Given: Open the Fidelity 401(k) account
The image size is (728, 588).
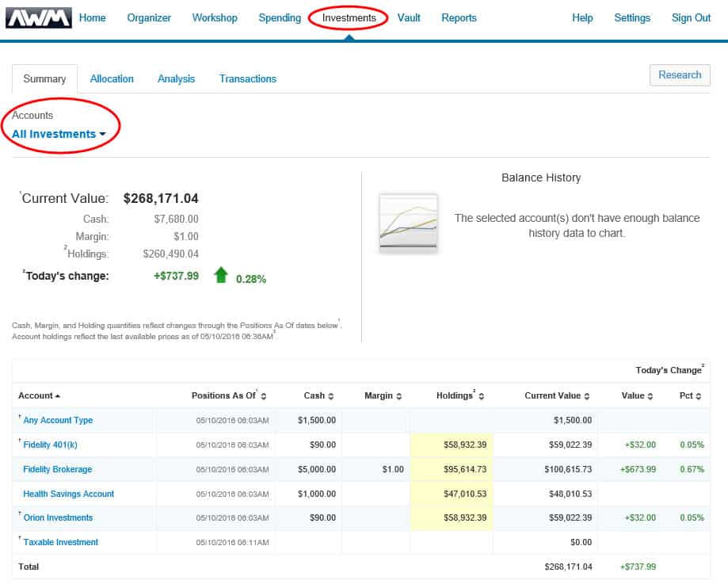Looking at the screenshot, I should [50, 445].
